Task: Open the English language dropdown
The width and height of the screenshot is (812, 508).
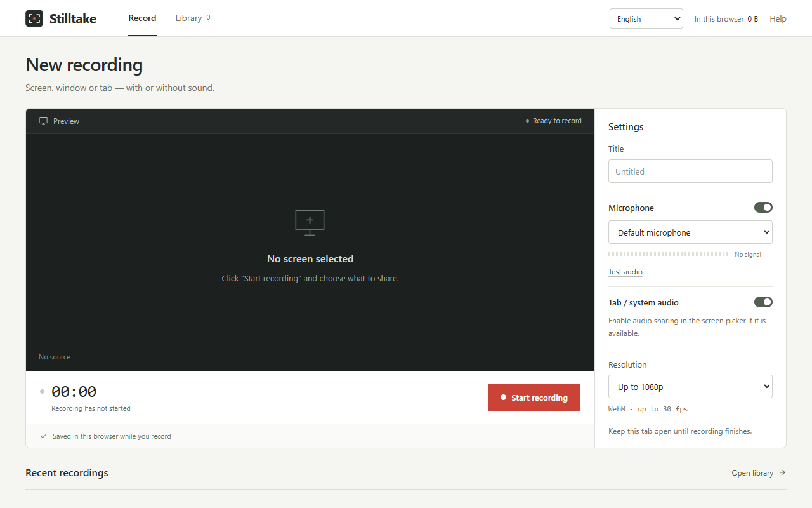Action: coord(646,18)
